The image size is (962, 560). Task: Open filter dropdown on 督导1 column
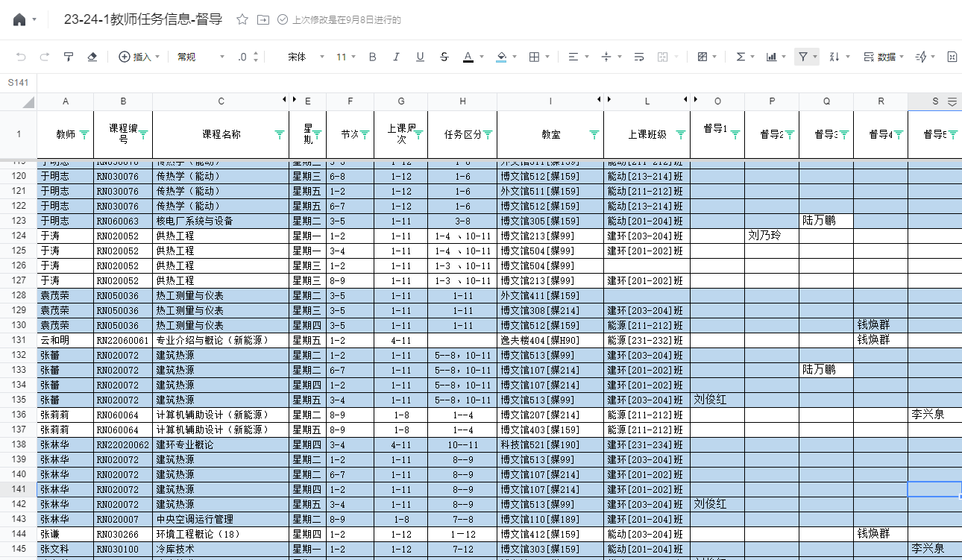click(x=735, y=135)
